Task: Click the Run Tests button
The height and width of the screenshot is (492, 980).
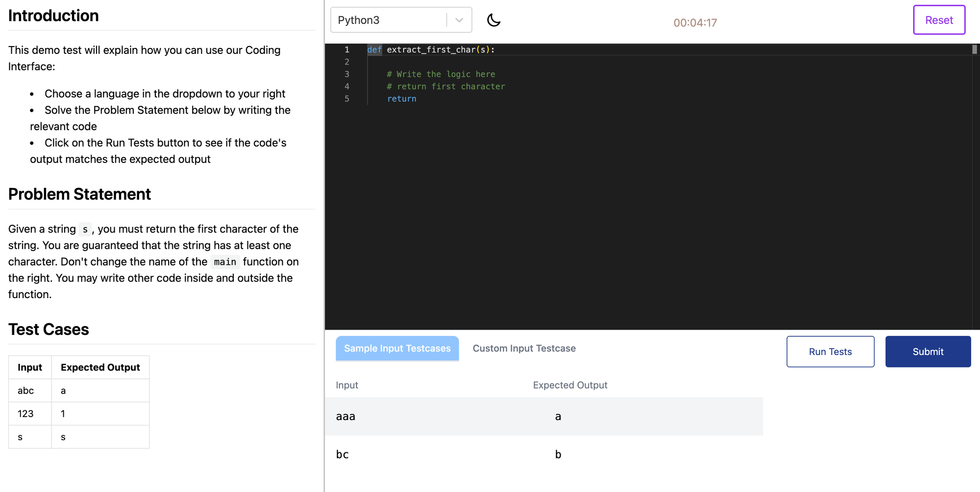Action: pyautogui.click(x=830, y=351)
